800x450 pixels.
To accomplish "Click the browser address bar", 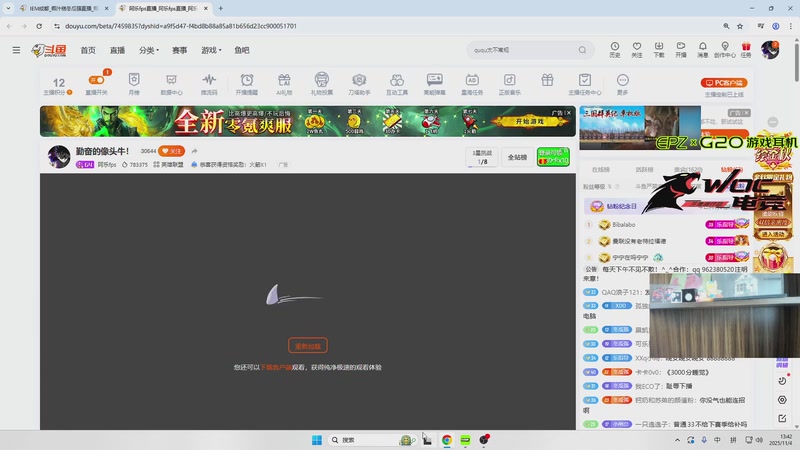I will tap(388, 26).
